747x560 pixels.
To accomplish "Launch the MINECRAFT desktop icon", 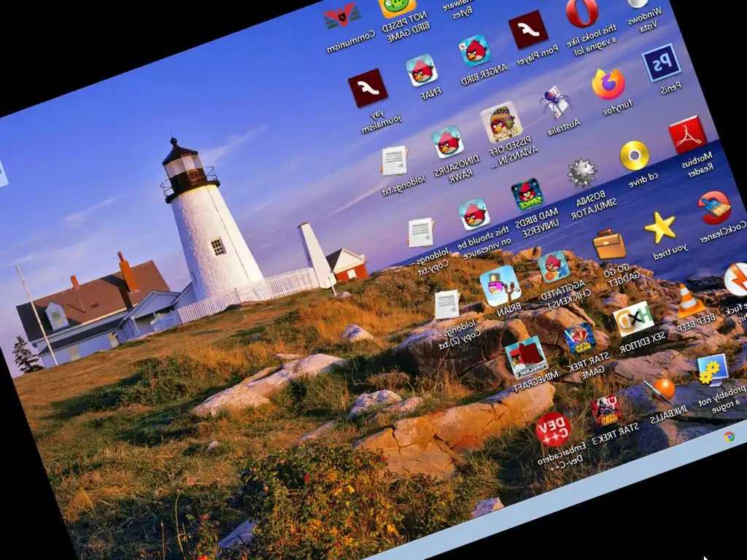I will (x=525, y=357).
